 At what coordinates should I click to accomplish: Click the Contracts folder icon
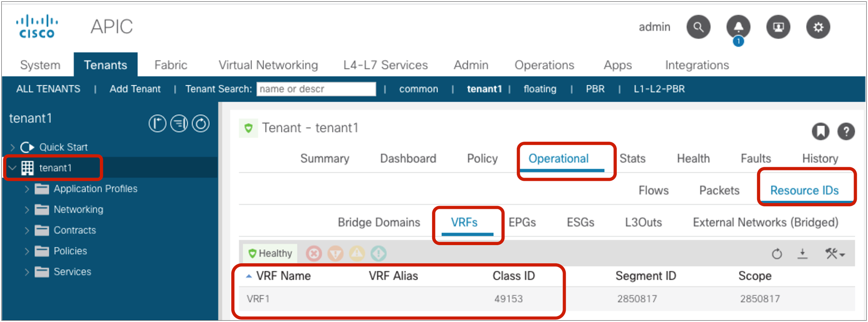pyautogui.click(x=42, y=230)
